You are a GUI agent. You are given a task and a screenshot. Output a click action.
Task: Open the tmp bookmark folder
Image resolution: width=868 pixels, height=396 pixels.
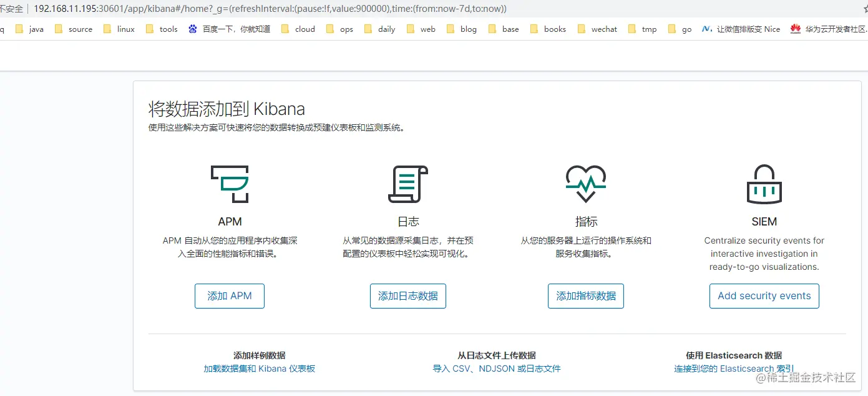point(643,29)
